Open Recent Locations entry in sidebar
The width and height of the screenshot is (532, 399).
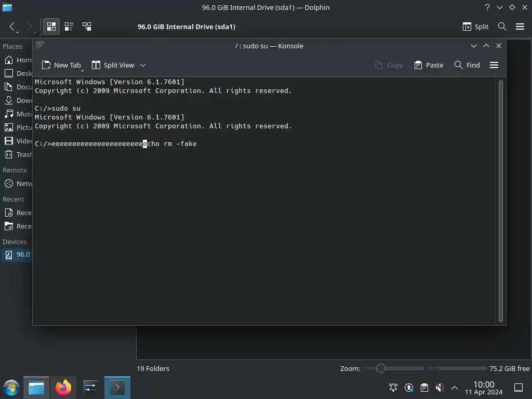(x=18, y=227)
